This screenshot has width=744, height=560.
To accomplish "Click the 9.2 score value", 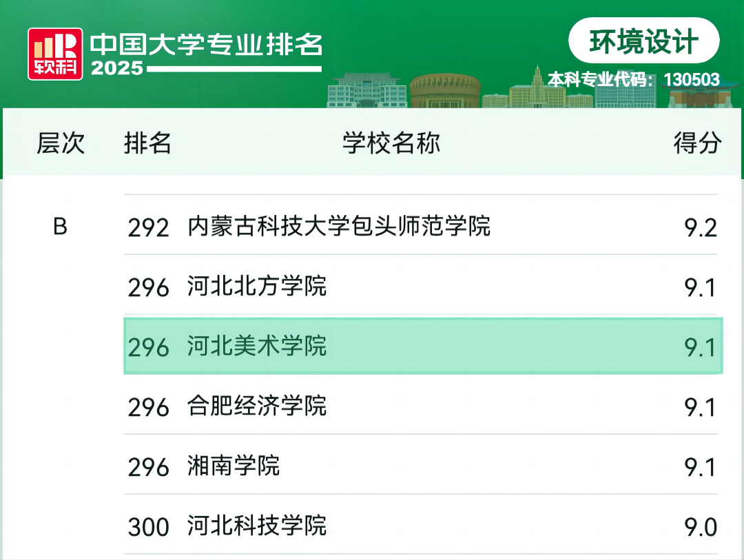I will click(x=700, y=228).
